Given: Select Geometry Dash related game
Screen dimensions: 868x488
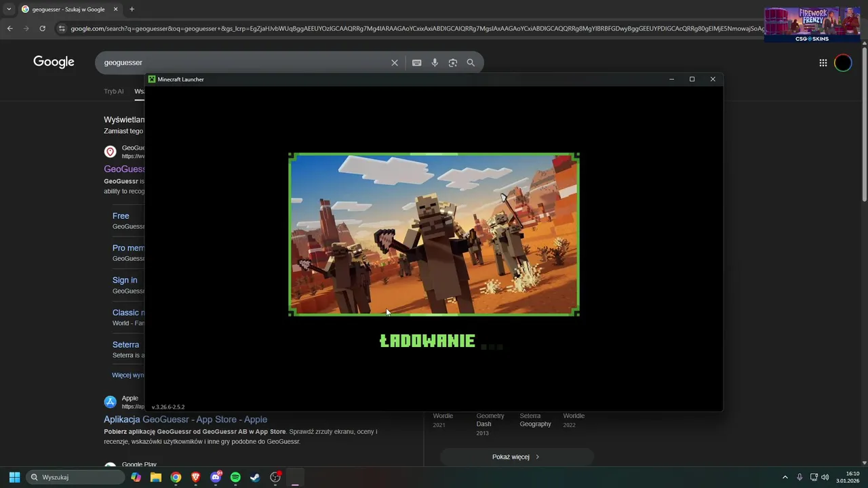Looking at the screenshot, I should pos(490,424).
